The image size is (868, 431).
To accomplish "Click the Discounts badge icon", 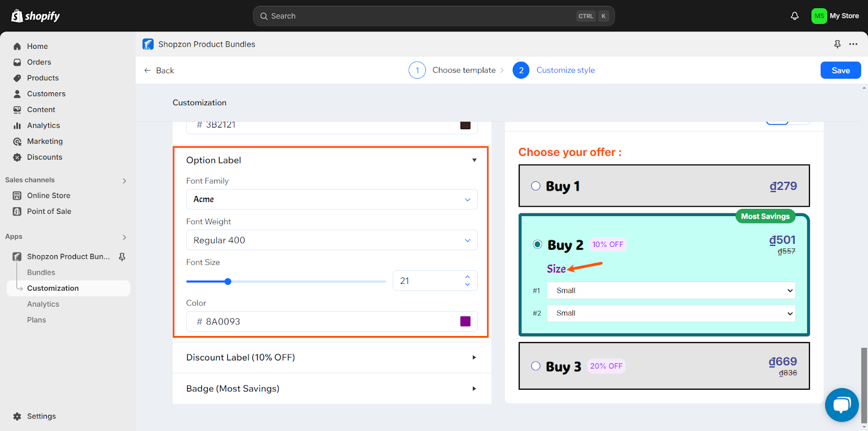I will pos(17,157).
